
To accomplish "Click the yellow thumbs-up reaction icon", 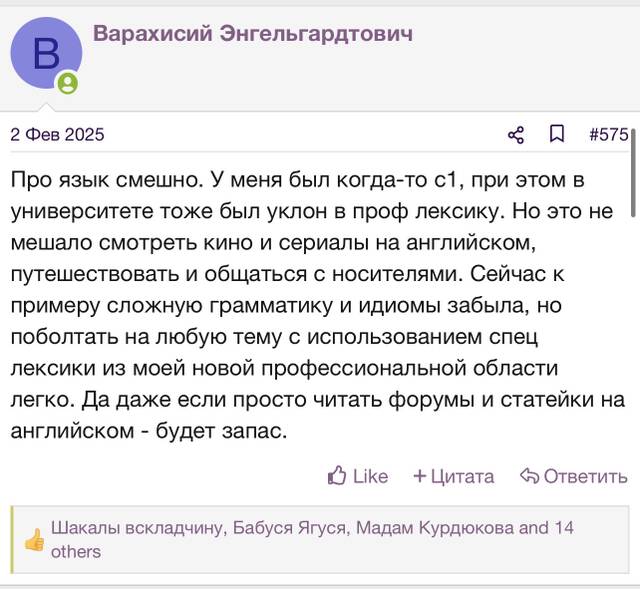I will point(34,540).
